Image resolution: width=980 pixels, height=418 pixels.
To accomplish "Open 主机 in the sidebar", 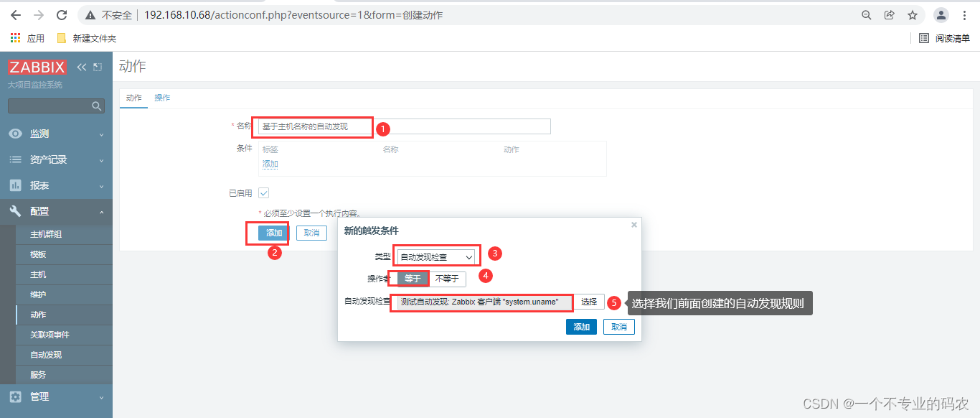I will (x=64, y=274).
